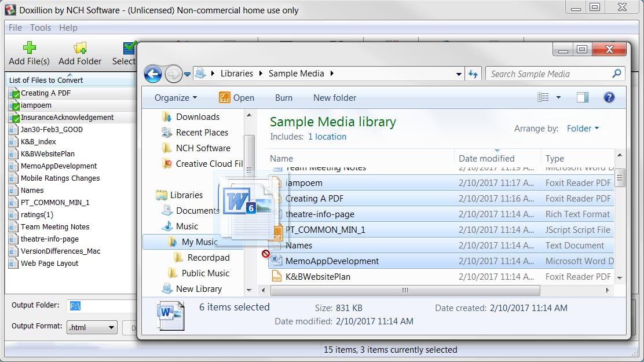Click the New folder button
Viewport: 644px width, 362px height.
click(x=334, y=98)
